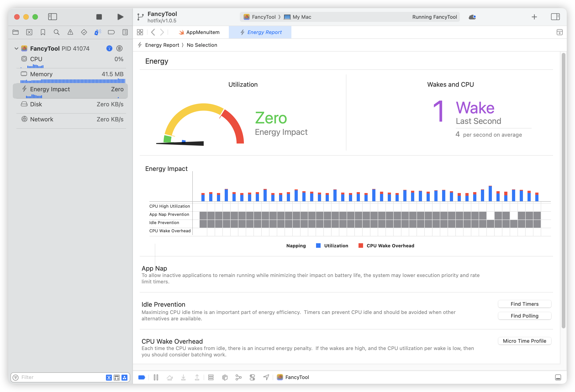This screenshot has width=575, height=392.
Task: Click Energy Report in the jump bar
Action: [x=162, y=45]
